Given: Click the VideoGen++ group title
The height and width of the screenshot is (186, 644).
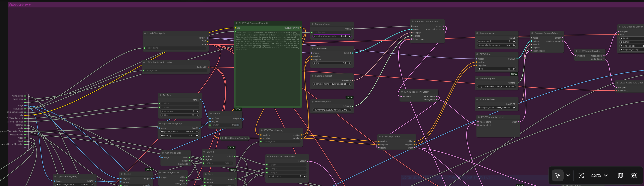Looking at the screenshot, I should point(20,5).
